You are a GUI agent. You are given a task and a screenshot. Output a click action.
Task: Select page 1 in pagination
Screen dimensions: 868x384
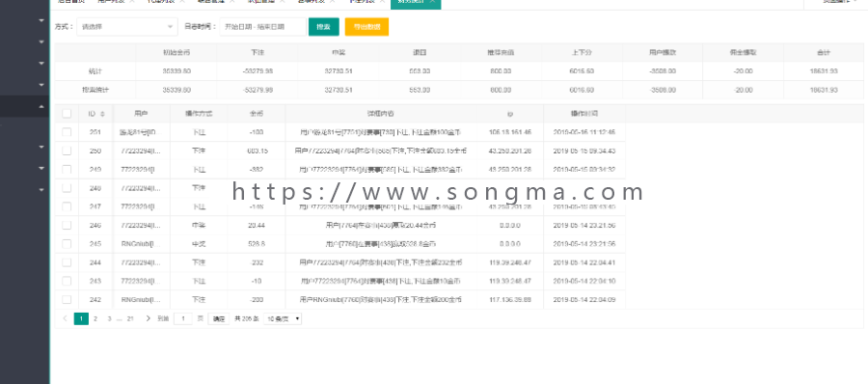[x=81, y=318]
